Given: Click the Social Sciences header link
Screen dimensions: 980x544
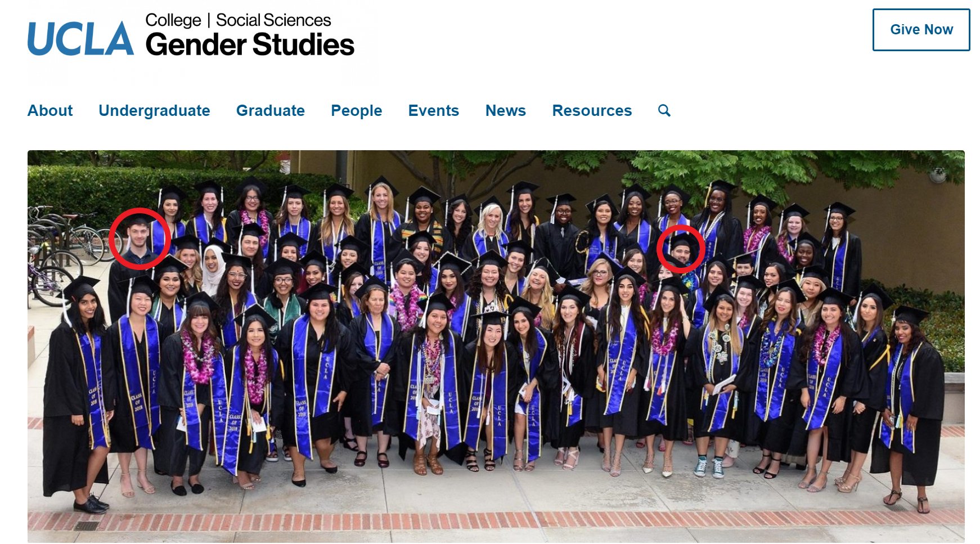Looking at the screenshot, I should tap(273, 20).
